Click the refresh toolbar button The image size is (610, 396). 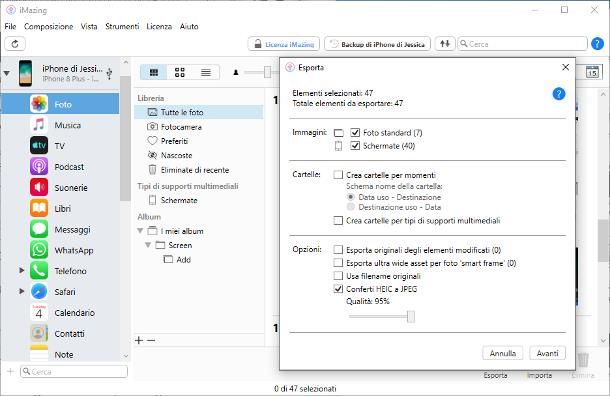click(x=15, y=44)
